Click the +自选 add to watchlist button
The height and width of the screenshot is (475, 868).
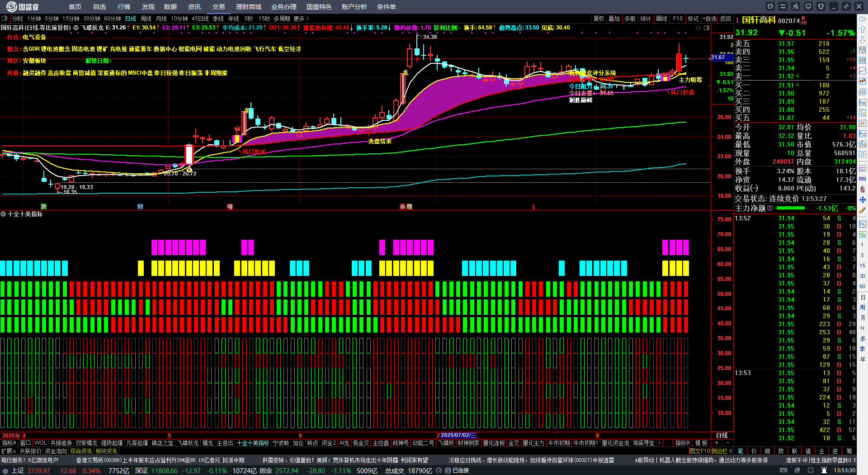click(x=710, y=19)
